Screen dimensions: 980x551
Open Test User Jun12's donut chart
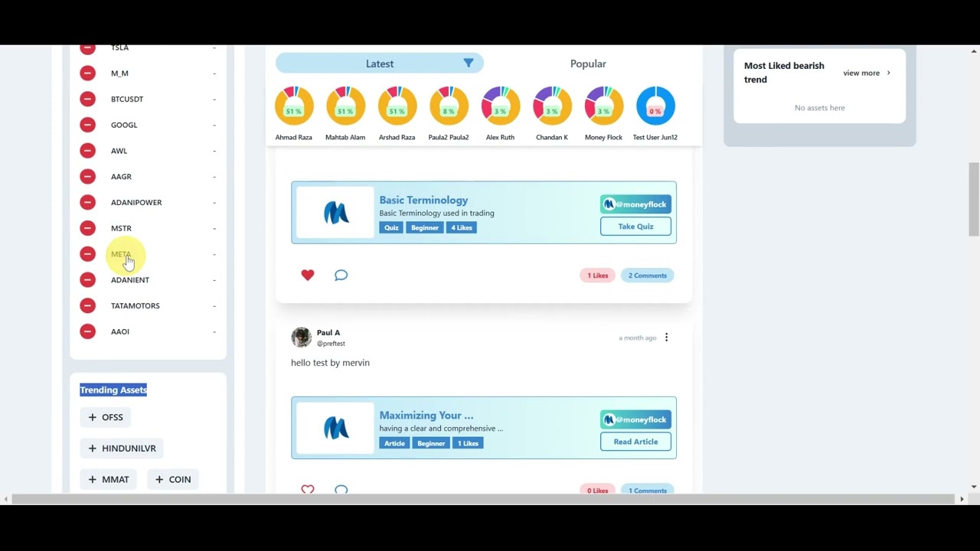pos(655,106)
